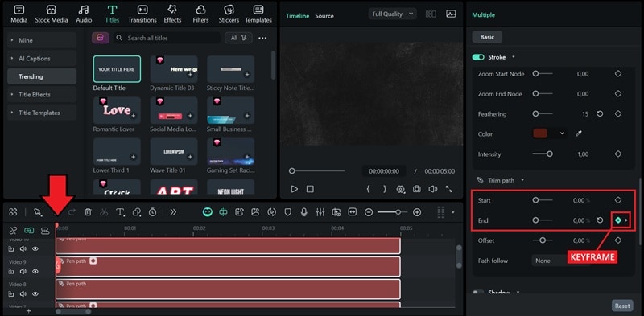Expand the Title Templates category
Screen dimensions: 644x316
(42, 113)
